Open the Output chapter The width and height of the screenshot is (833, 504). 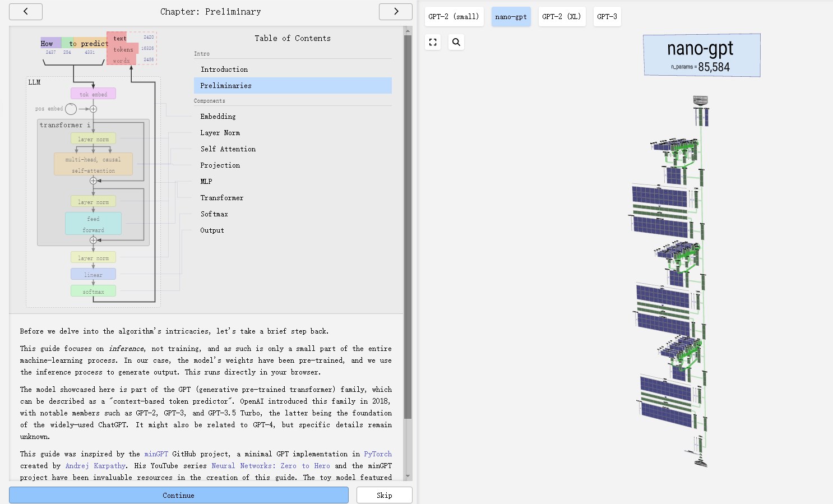(x=293, y=230)
